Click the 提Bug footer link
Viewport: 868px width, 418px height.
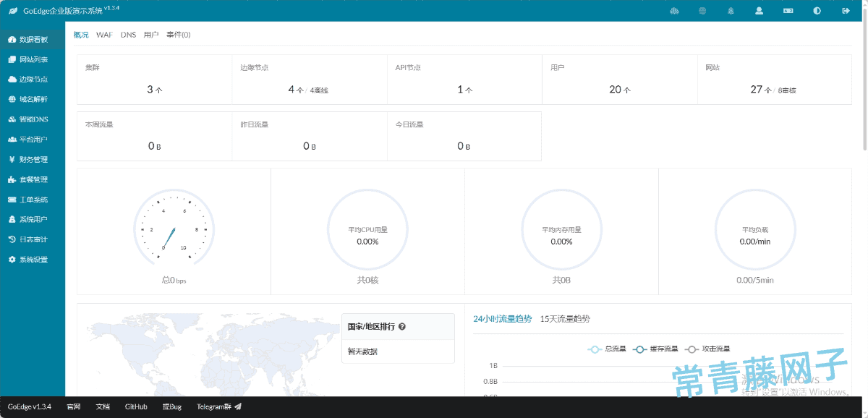pos(172,407)
